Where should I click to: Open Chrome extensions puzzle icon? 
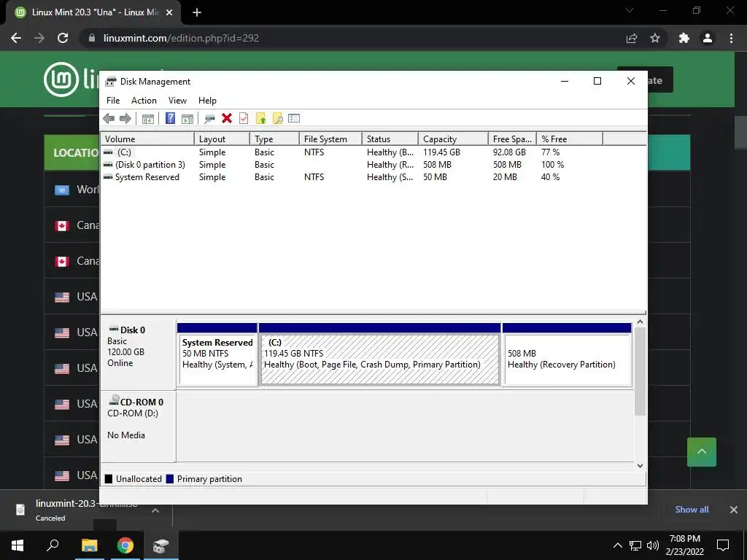pos(684,38)
